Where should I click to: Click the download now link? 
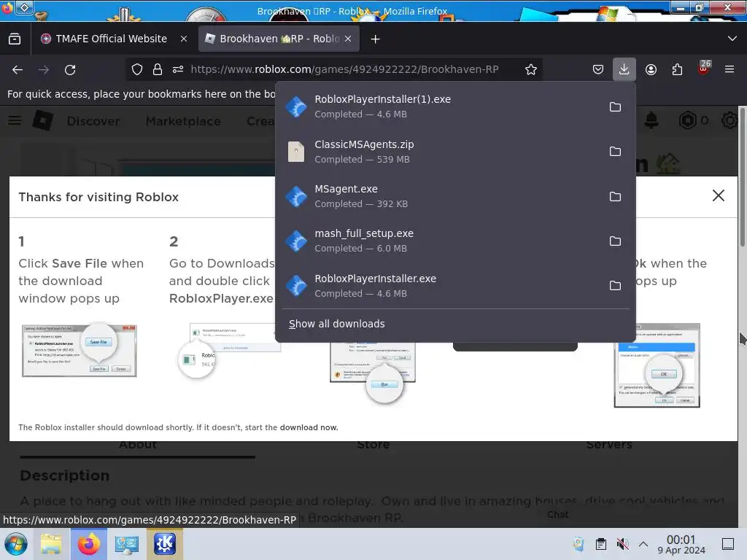pos(309,427)
